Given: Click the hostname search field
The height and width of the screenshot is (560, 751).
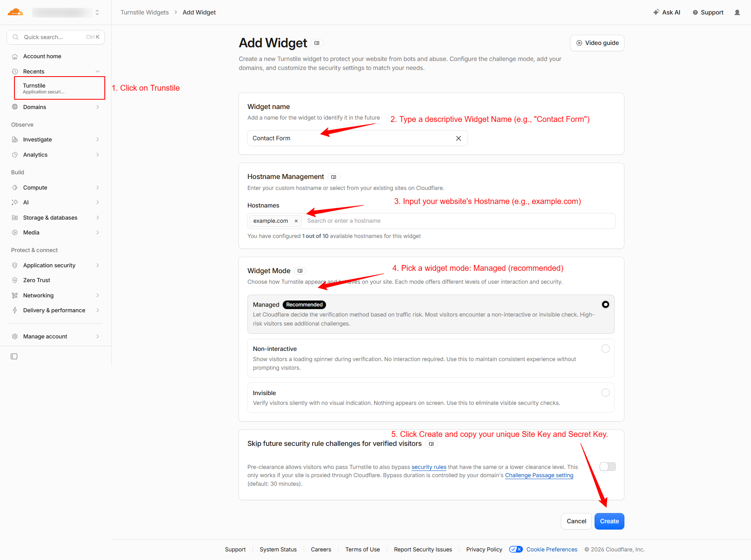Looking at the screenshot, I should tap(459, 221).
